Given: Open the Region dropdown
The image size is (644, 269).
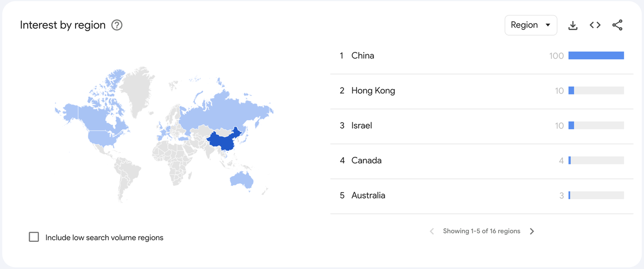Looking at the screenshot, I should pos(531,25).
